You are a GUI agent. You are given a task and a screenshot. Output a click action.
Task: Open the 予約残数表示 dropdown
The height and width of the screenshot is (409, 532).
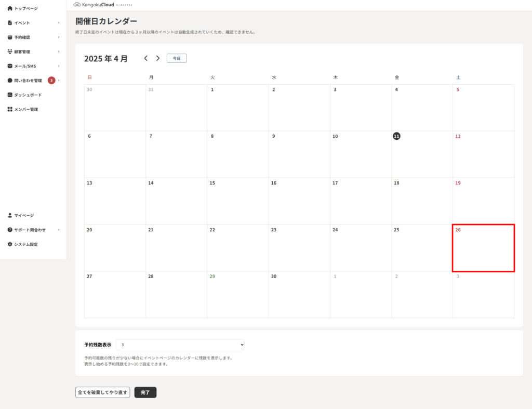[x=180, y=345]
